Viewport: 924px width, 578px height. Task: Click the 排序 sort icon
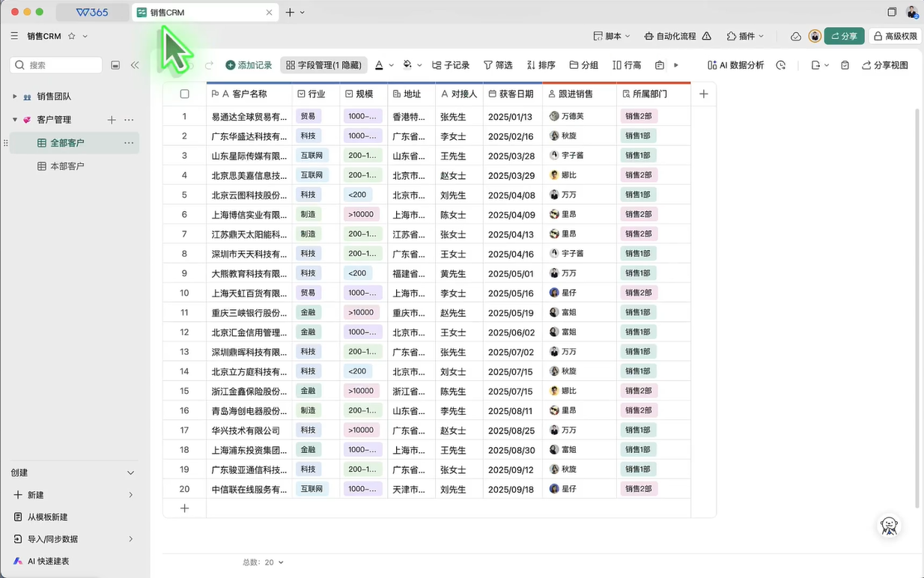532,65
